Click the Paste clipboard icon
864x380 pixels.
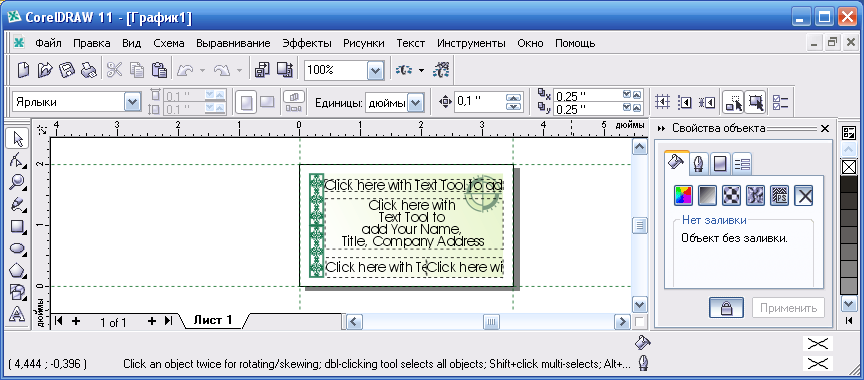(x=159, y=70)
